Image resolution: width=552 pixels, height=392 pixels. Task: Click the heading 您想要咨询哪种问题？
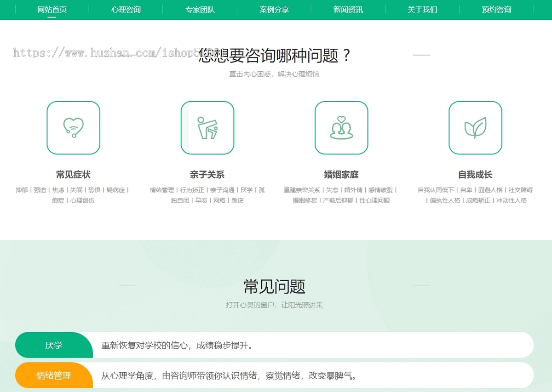pyautogui.click(x=275, y=56)
